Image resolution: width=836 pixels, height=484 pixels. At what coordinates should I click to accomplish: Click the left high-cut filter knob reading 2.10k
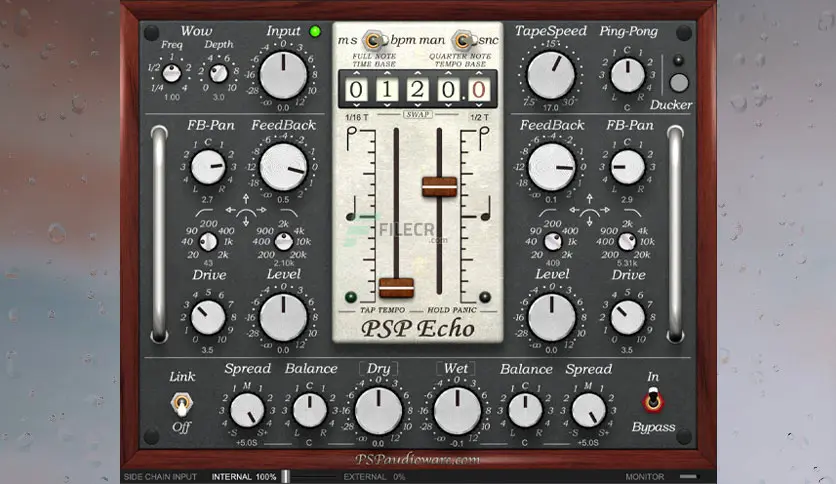[x=284, y=242]
